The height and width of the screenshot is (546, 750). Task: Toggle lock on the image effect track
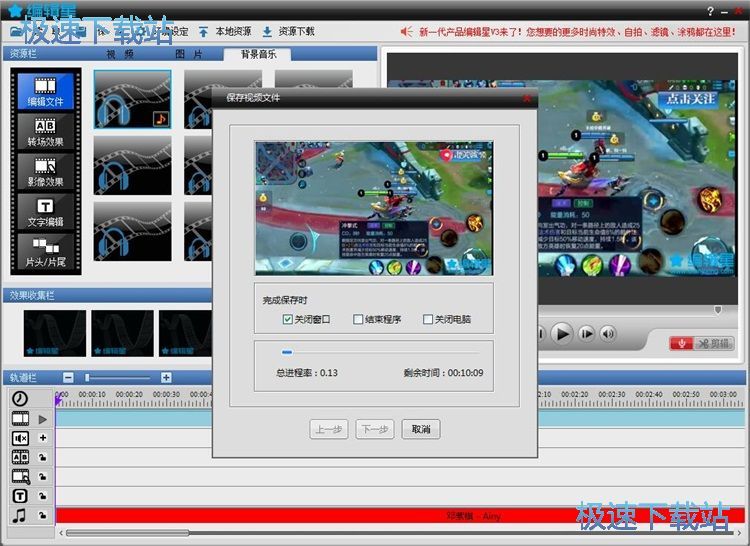43,477
